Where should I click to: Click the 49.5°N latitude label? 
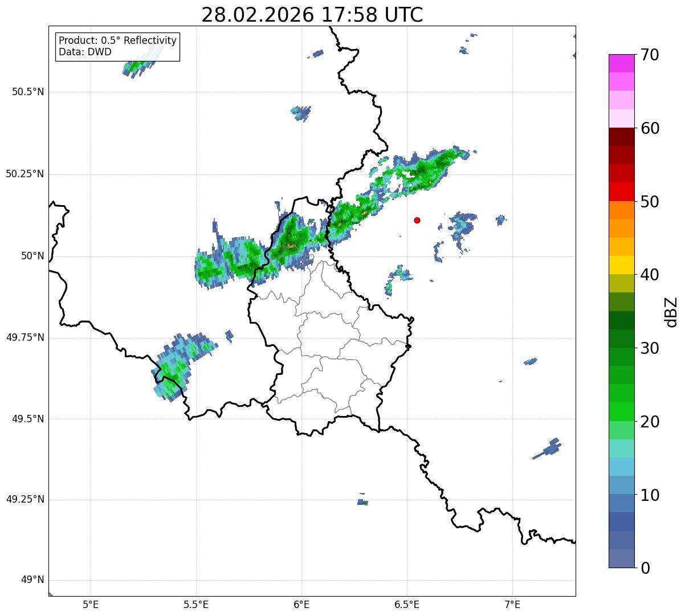point(28,419)
